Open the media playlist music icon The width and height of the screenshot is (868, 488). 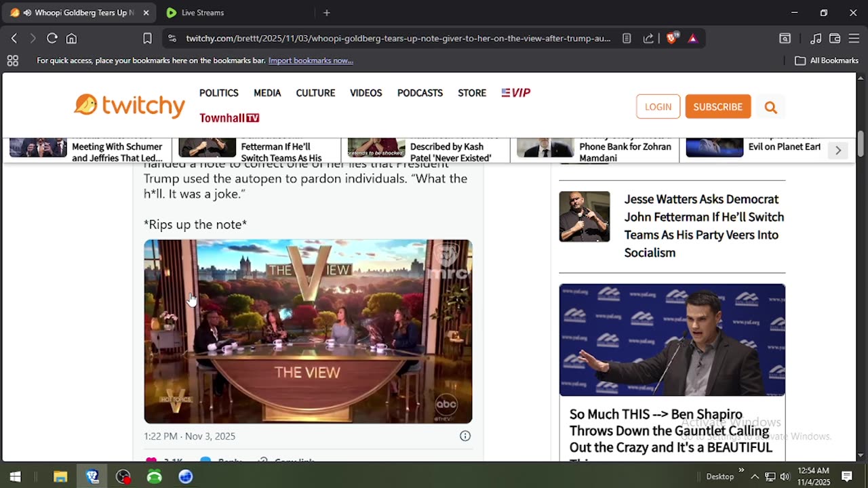[816, 39]
